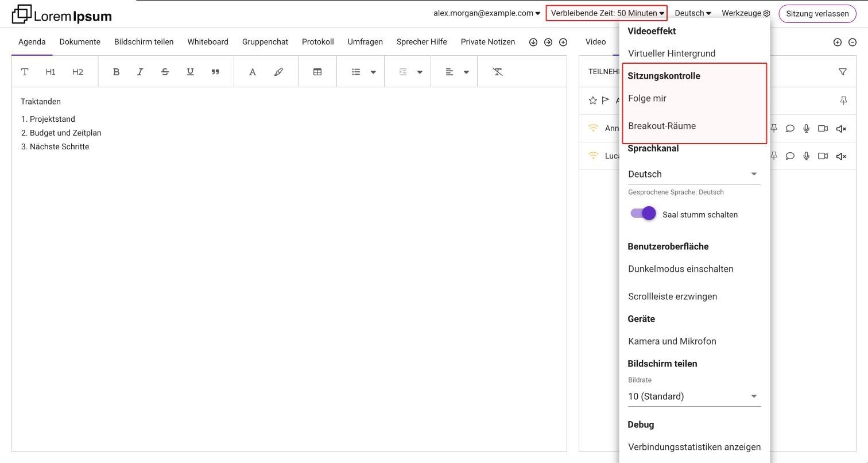868x463 pixels.
Task: Open the Whiteboard tab
Action: click(x=208, y=42)
